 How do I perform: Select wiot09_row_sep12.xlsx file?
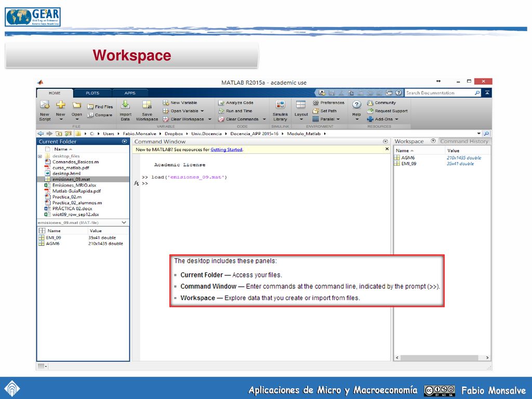[x=75, y=215]
